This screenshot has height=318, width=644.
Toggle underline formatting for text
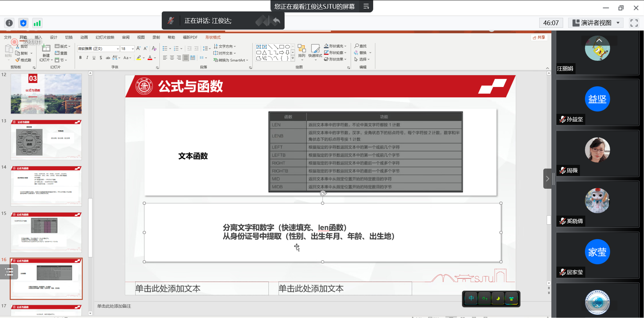[x=94, y=57]
